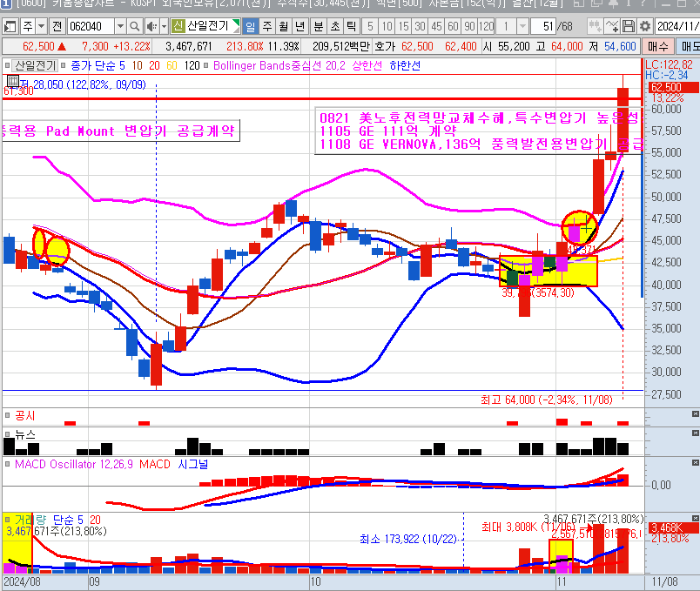This screenshot has height=591, width=700.
Task: Select the 60 interval button
Action: coord(453,26)
